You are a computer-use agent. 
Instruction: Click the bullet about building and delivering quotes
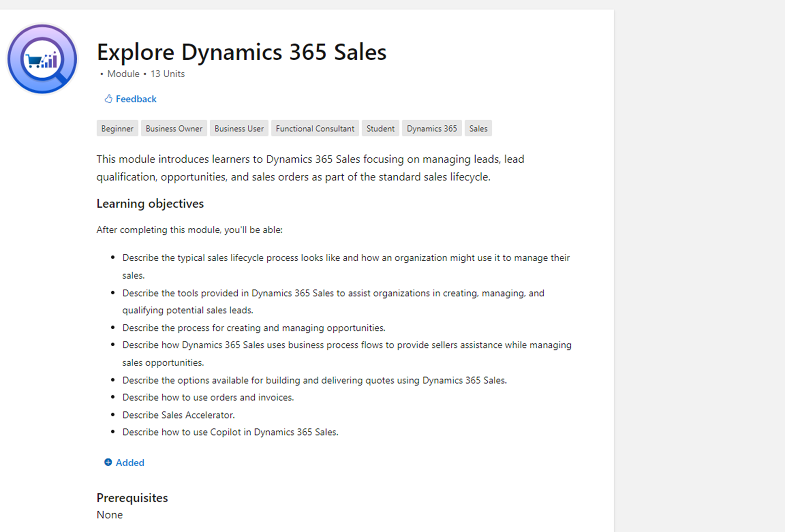(314, 380)
